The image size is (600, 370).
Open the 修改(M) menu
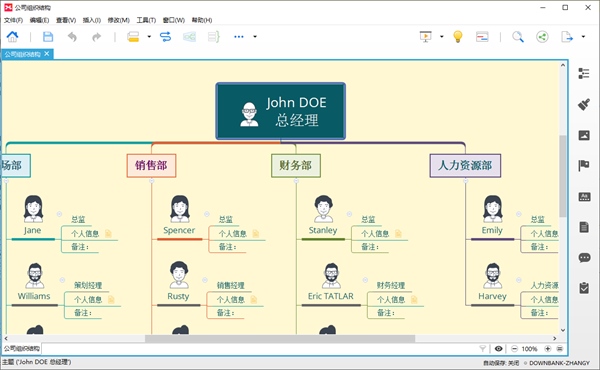[119, 20]
